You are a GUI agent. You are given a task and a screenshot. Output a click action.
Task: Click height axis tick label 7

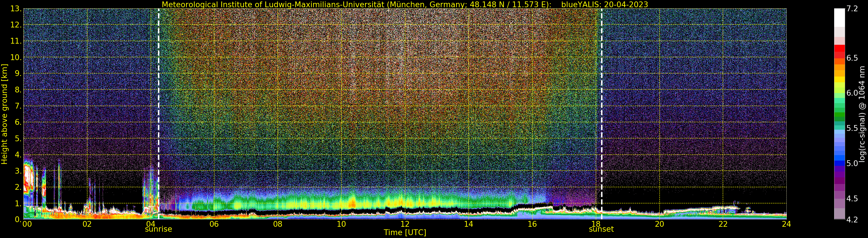point(18,106)
